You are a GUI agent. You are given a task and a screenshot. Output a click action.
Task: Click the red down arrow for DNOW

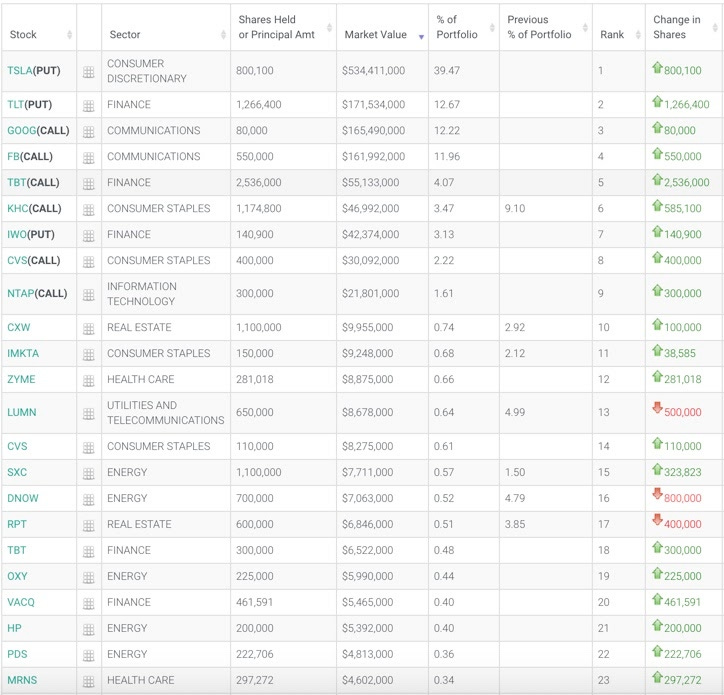[658, 494]
